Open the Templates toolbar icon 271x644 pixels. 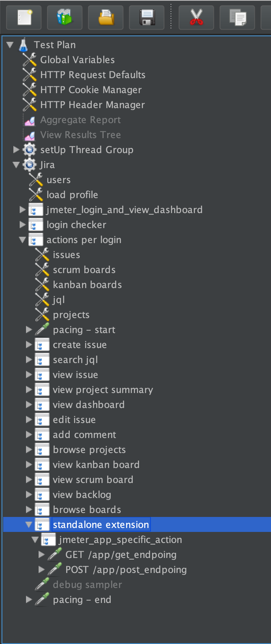coord(65,17)
